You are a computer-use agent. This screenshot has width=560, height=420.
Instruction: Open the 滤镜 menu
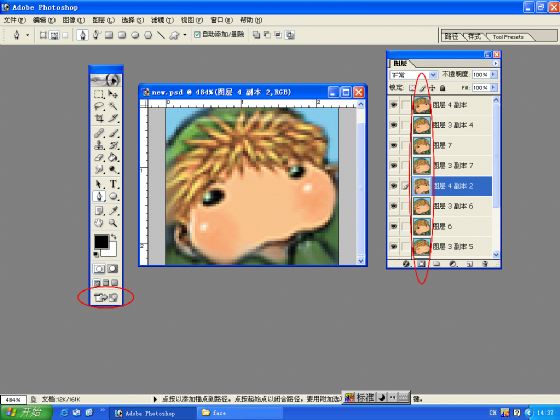[162, 20]
